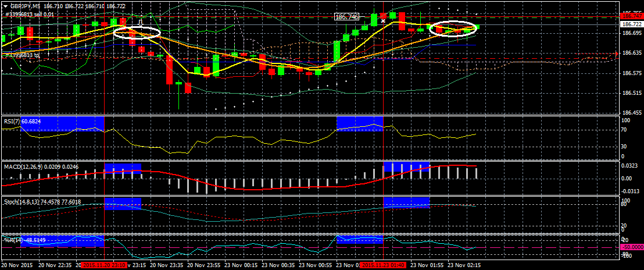644x270 pixels.
Task: Click time axis label 20 Nov 2015
Action: pyautogui.click(x=17, y=265)
